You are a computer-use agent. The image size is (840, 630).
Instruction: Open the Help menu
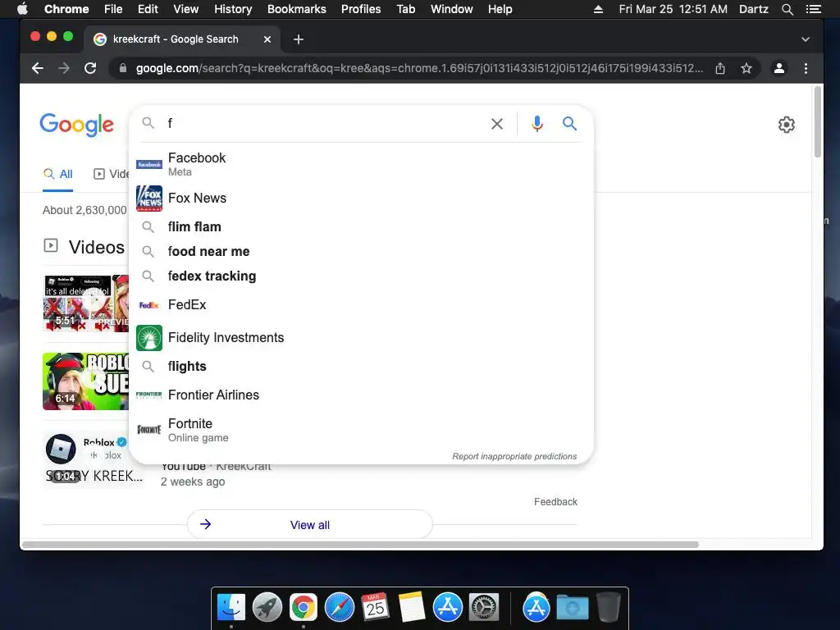coord(500,9)
